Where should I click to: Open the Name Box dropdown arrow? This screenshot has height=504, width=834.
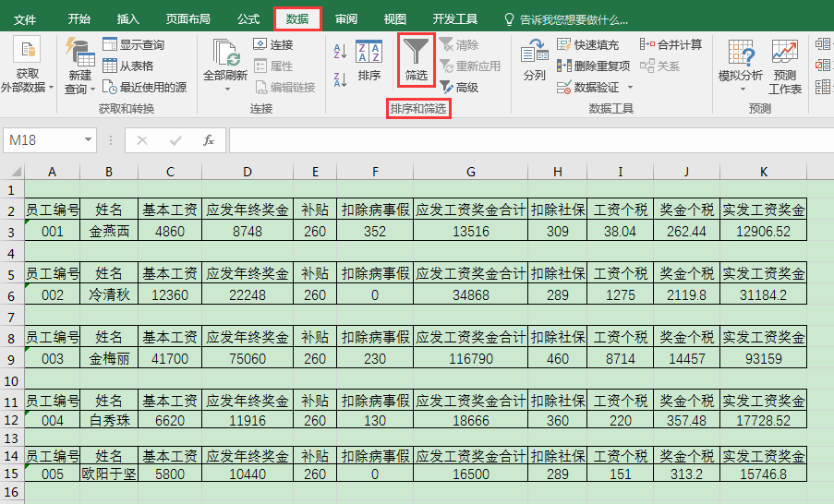coord(88,139)
